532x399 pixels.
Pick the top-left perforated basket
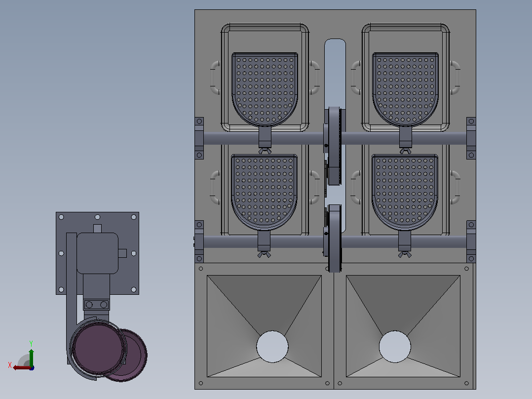point(265,89)
